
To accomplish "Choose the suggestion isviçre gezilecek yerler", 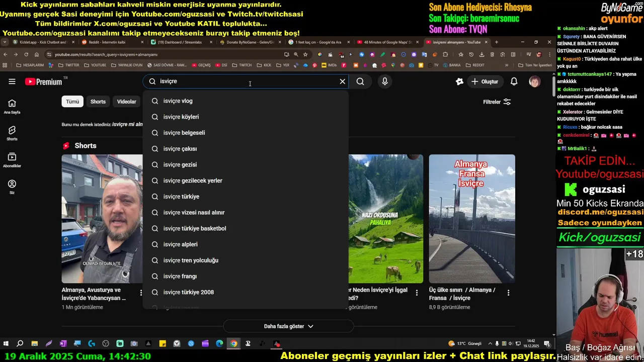I will [x=246, y=180].
